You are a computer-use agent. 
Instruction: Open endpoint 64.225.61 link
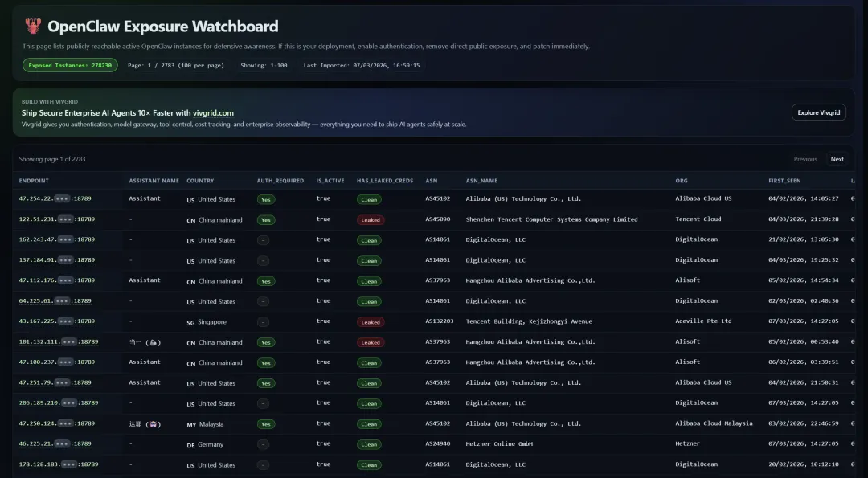pyautogui.click(x=55, y=301)
